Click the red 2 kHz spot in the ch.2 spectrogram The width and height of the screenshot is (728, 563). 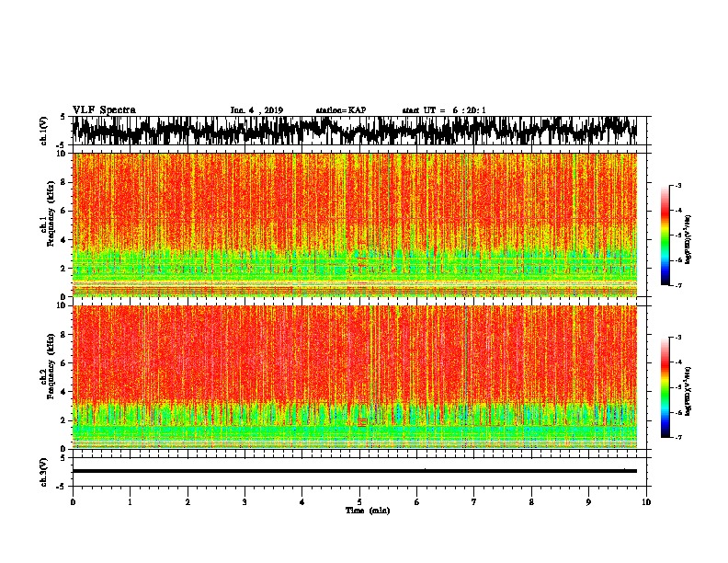362,421
